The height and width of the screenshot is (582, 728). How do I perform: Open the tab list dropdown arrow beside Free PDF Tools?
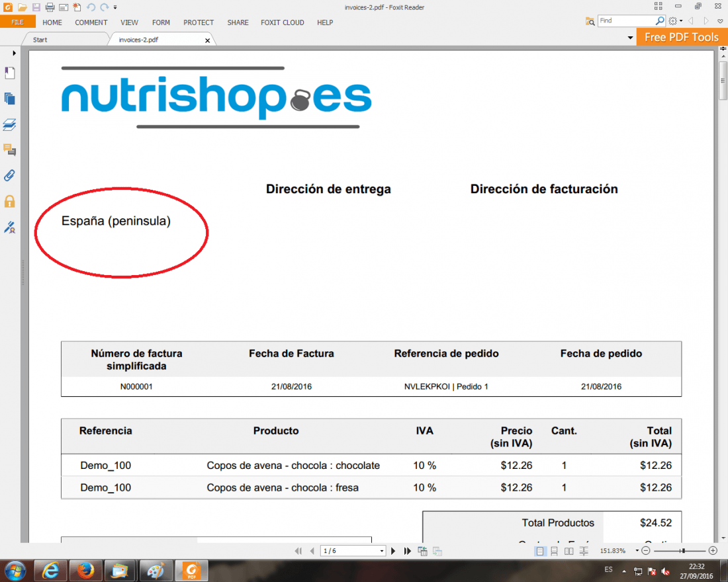point(630,38)
